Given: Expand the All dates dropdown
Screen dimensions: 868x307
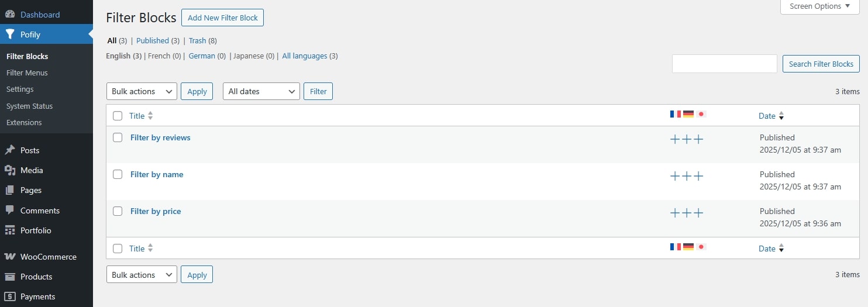Looking at the screenshot, I should [x=261, y=91].
